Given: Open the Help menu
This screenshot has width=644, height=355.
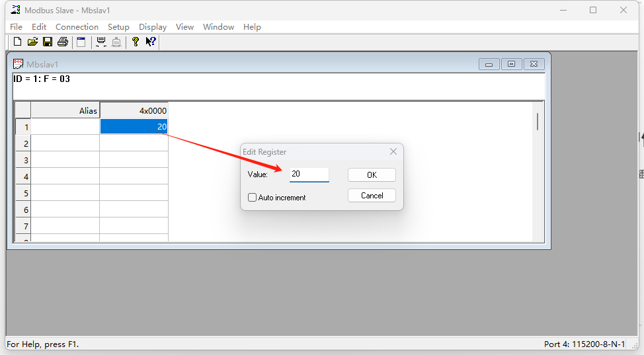Looking at the screenshot, I should pyautogui.click(x=252, y=27).
